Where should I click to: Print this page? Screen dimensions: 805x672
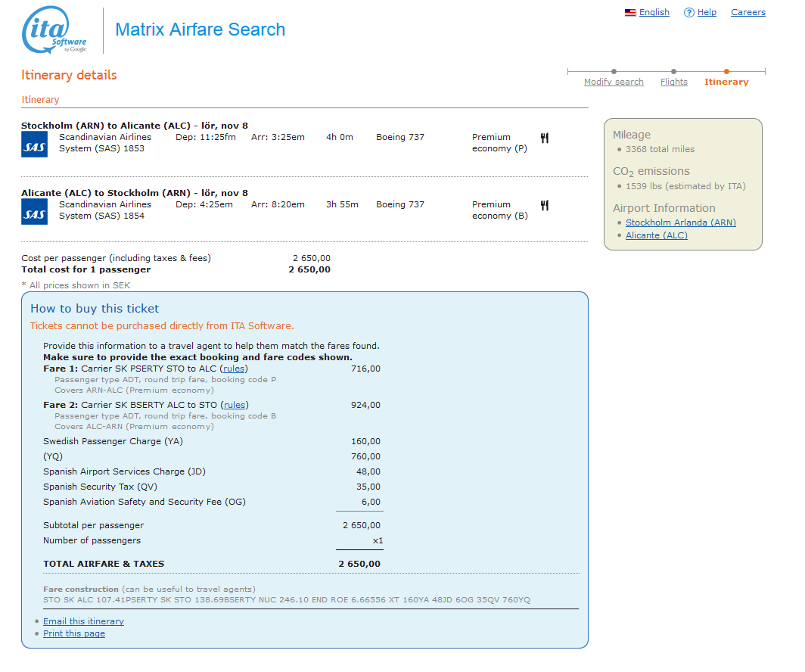coord(74,633)
